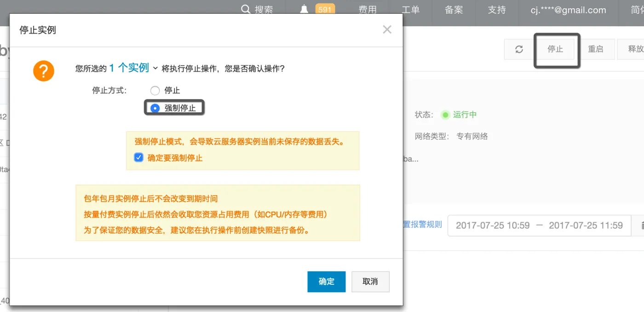
Task: Click the 重启 button
Action: coord(595,49)
